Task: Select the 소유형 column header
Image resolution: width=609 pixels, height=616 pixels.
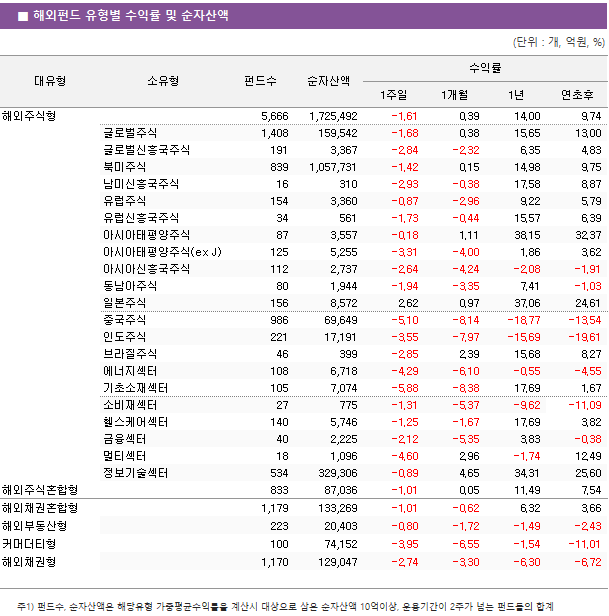Action: point(163,81)
